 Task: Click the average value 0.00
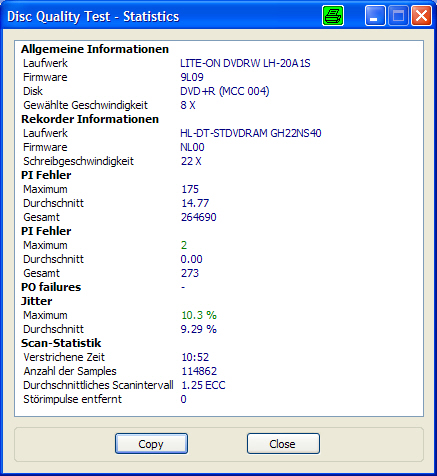pyautogui.click(x=192, y=259)
